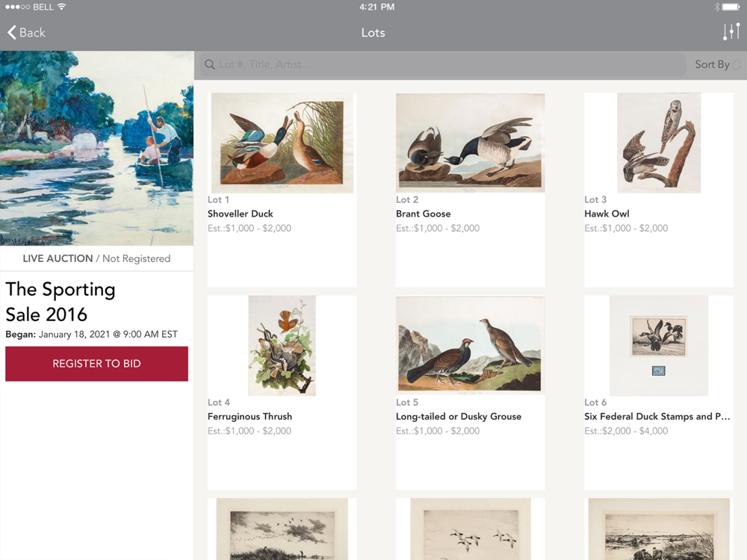Image resolution: width=747 pixels, height=560 pixels.
Task: Select the Shoveller Duck title
Action: [x=241, y=214]
